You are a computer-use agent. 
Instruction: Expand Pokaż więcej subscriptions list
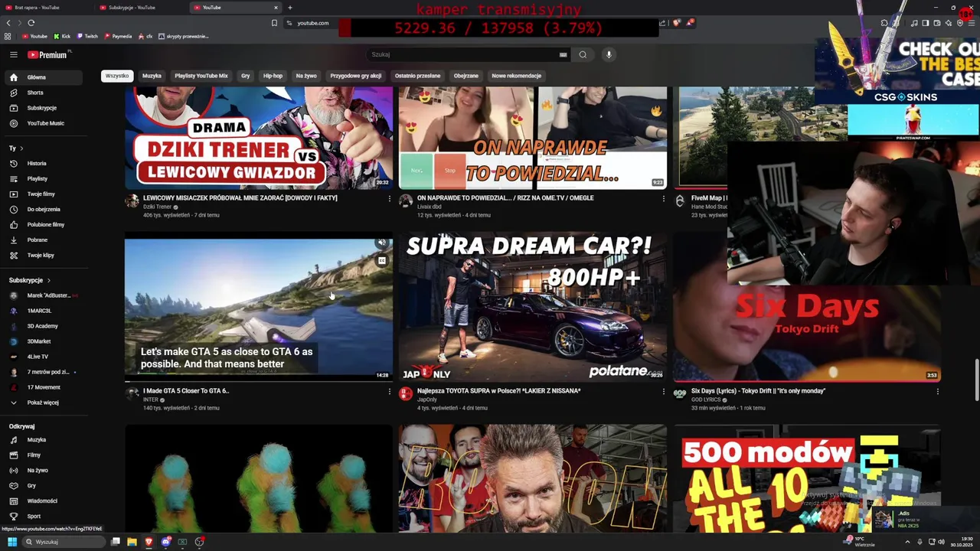point(43,403)
